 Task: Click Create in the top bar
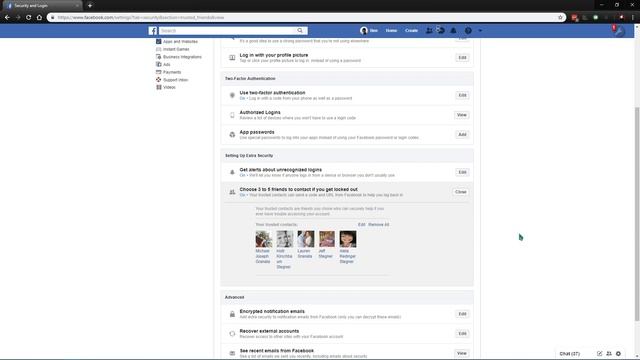point(411,31)
